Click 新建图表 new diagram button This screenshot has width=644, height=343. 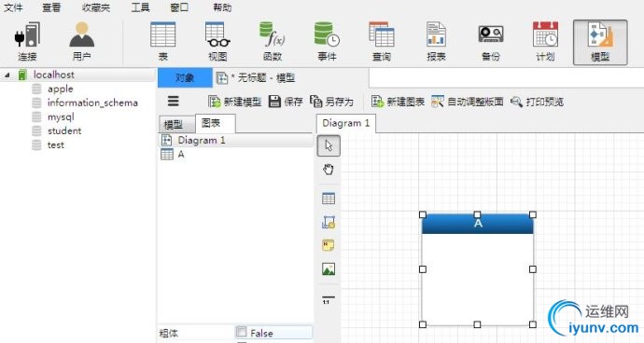[398, 102]
